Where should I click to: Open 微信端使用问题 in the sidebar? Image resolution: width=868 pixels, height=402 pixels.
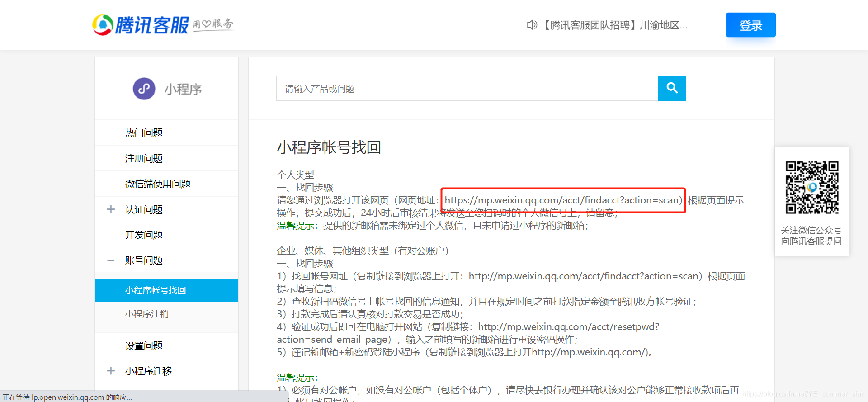158,184
